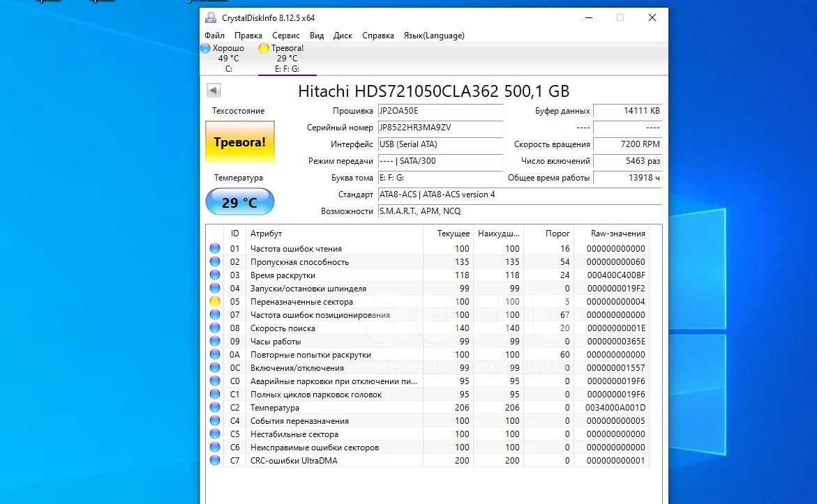Viewport: 817px width, 504px height.
Task: Select the Частота ошибок чтения row text
Action: (x=296, y=248)
